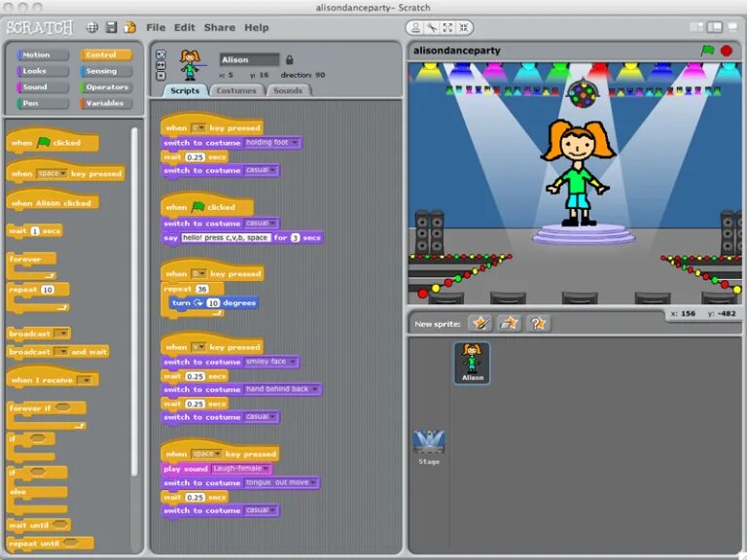Select the delete scissors tool
747x560 pixels.
click(432, 27)
